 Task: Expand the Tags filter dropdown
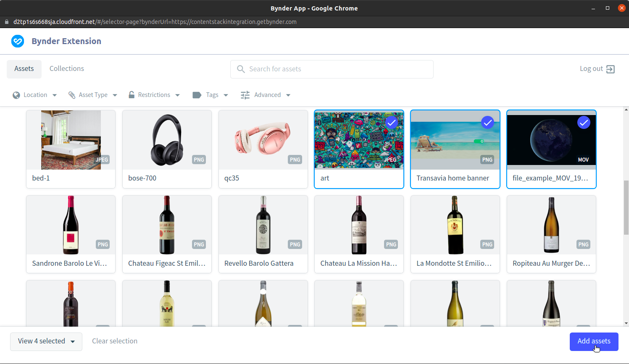coord(211,95)
